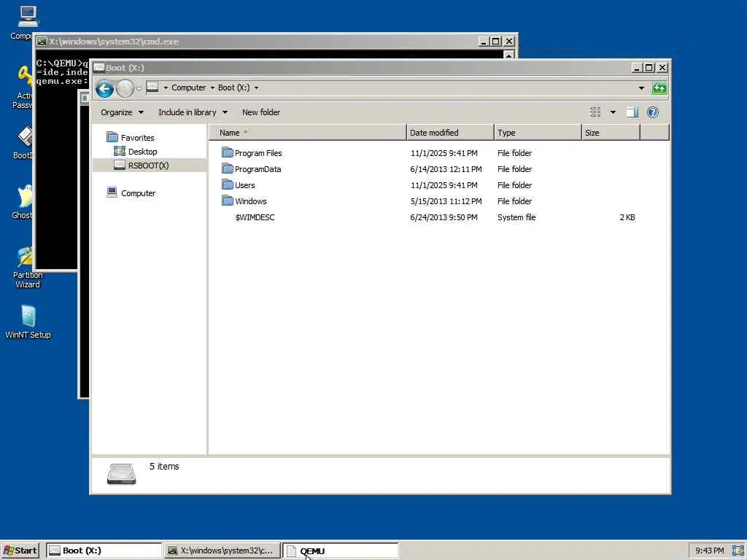Switch to cmd.exe taskbar button
Viewport: 747px width, 560px height.
point(222,551)
